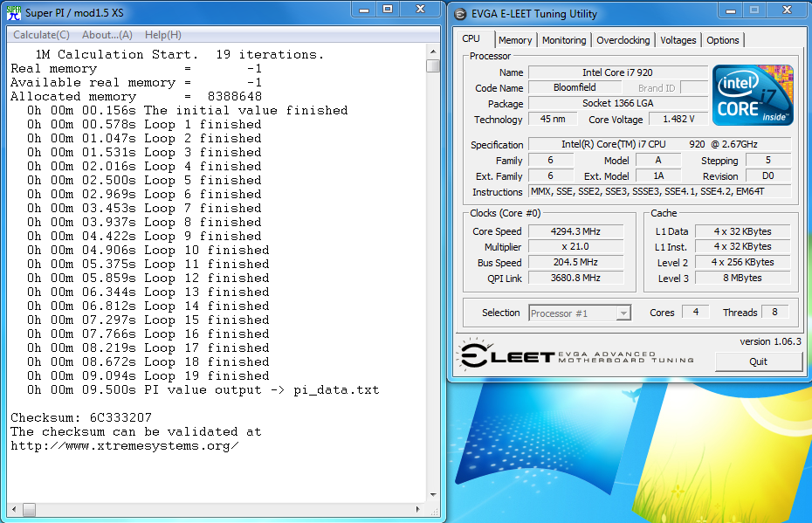Select the Voltages tab
Image resolution: width=812 pixels, height=523 pixels.
tap(678, 40)
